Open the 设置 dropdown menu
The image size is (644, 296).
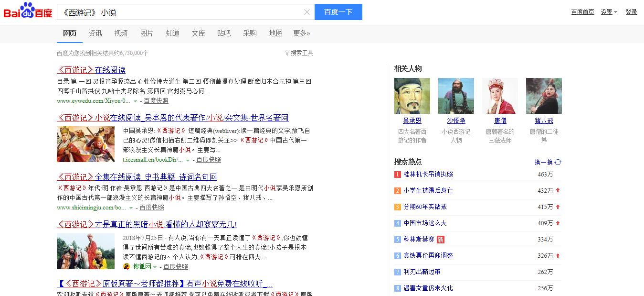[609, 11]
